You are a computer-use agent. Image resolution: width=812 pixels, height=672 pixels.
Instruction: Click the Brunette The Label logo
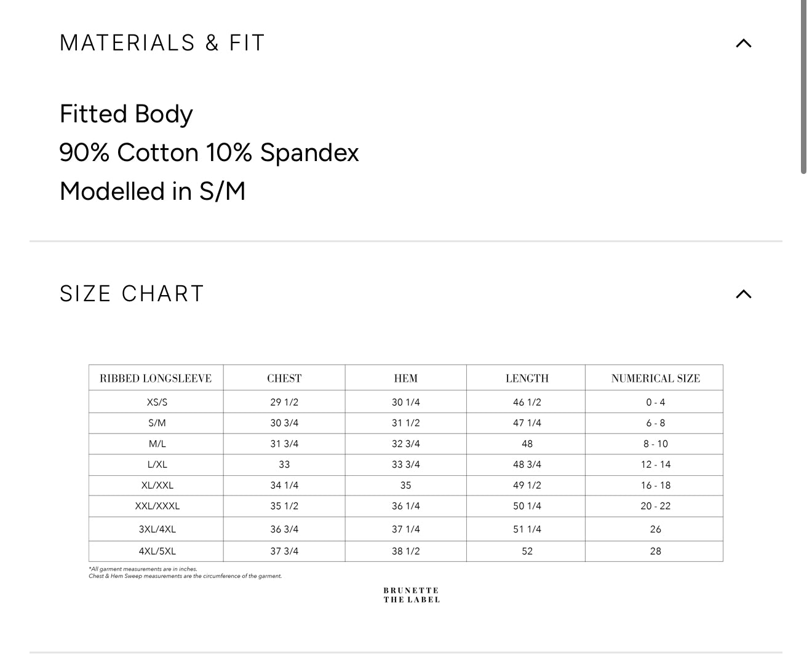point(412,595)
